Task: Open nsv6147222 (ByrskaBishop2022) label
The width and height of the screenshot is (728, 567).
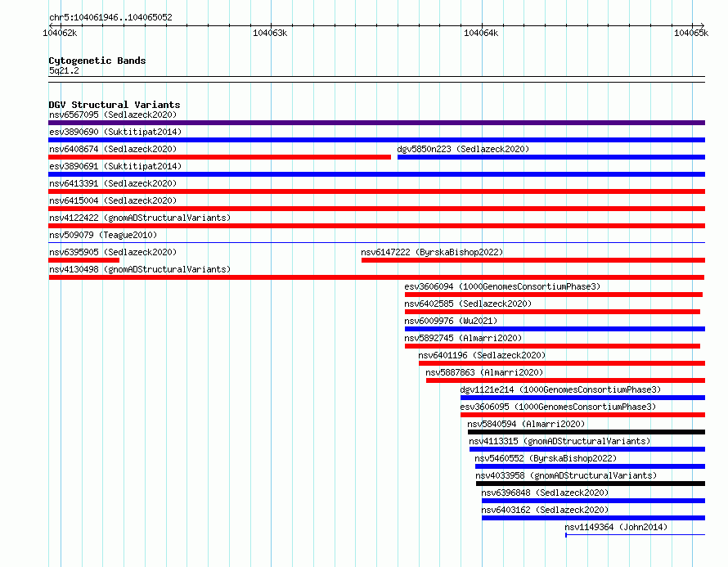Action: [x=432, y=252]
